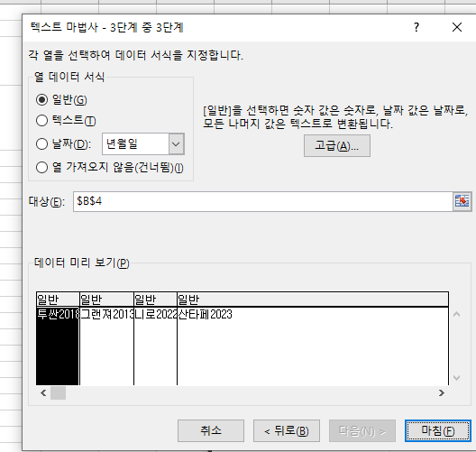The width and height of the screenshot is (476, 452).
Task: Click the horizontal scrollbar thumb in preview
Action: point(58,393)
